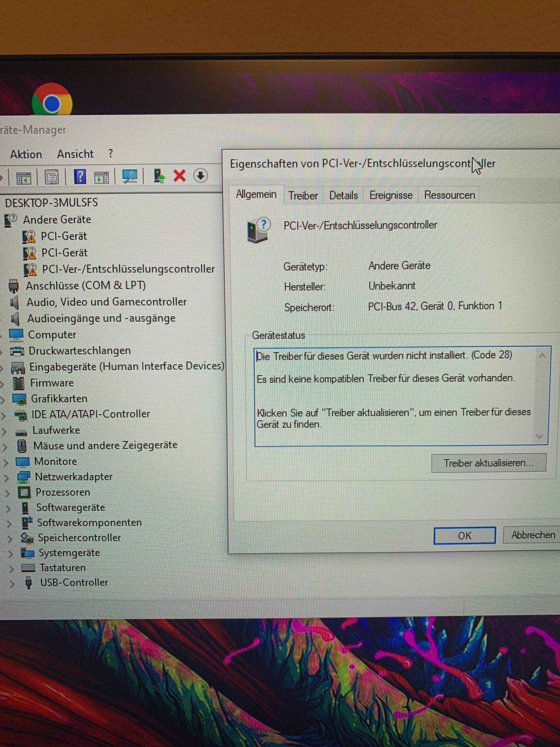Screen dimensions: 560x747
Task: Click the disable device down-arrow icon
Action: (200, 176)
